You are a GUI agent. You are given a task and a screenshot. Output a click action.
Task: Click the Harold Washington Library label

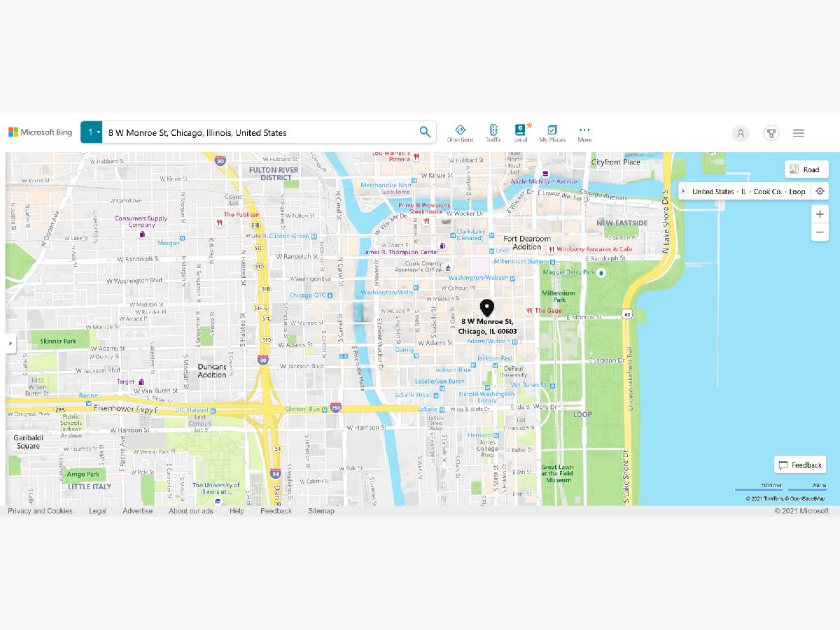coord(486,397)
